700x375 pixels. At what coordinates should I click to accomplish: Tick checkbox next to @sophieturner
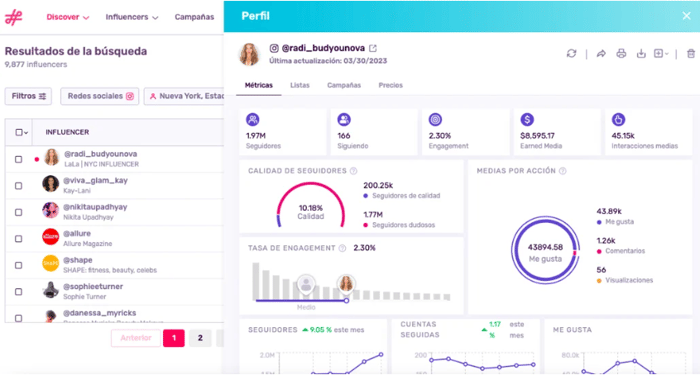(x=18, y=292)
